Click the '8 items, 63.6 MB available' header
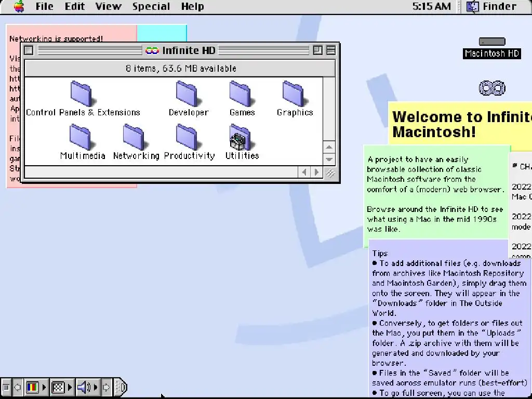This screenshot has width=532, height=399. click(180, 69)
